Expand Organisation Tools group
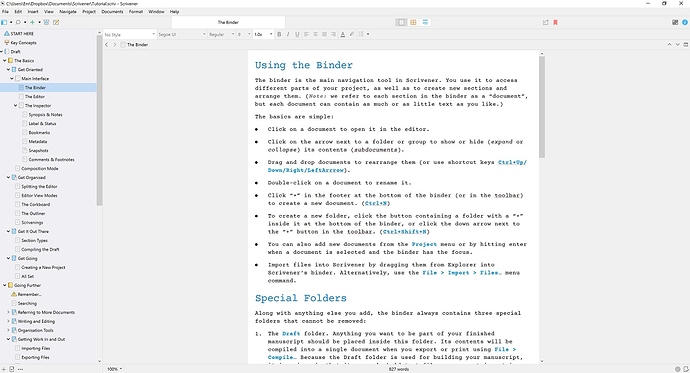Image resolution: width=690 pixels, height=373 pixels. (8, 330)
